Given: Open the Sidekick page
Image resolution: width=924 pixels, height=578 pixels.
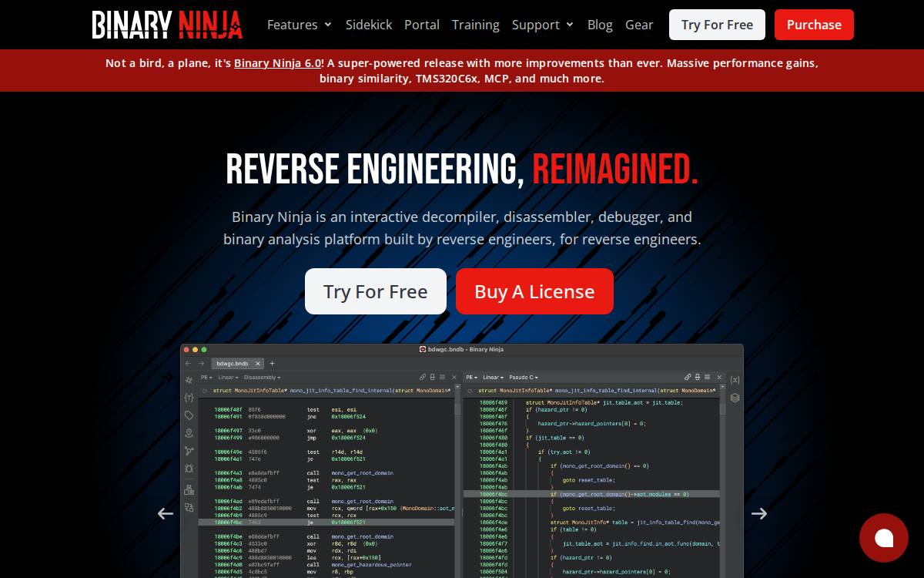Looking at the screenshot, I should click(369, 25).
